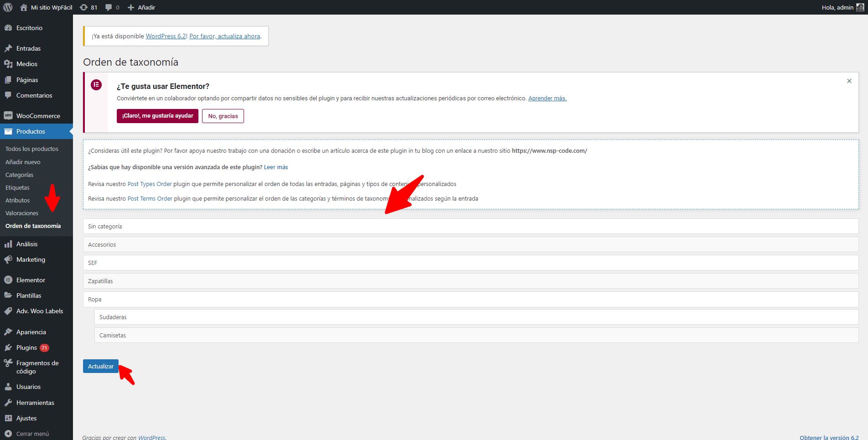Click the Marketing megaphone icon
The image size is (868, 440).
[8, 259]
